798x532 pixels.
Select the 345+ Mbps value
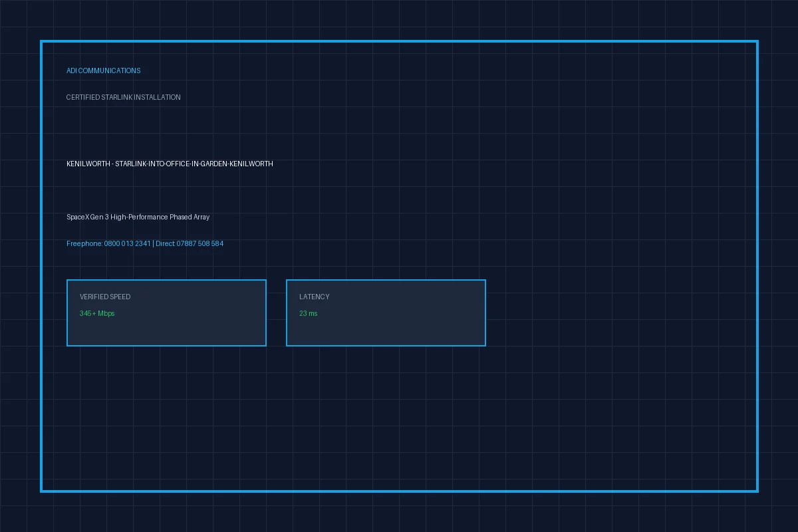(x=97, y=313)
